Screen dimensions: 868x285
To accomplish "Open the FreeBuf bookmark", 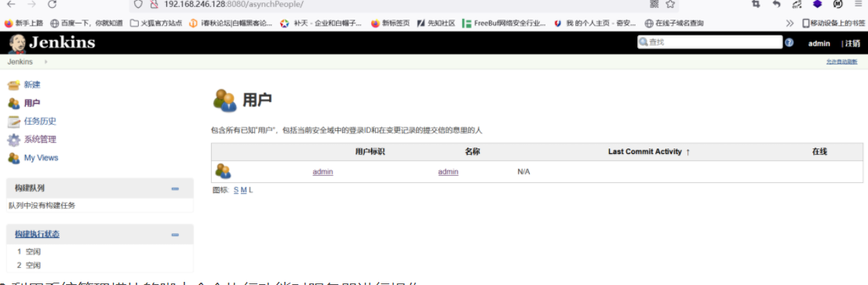I will (505, 24).
